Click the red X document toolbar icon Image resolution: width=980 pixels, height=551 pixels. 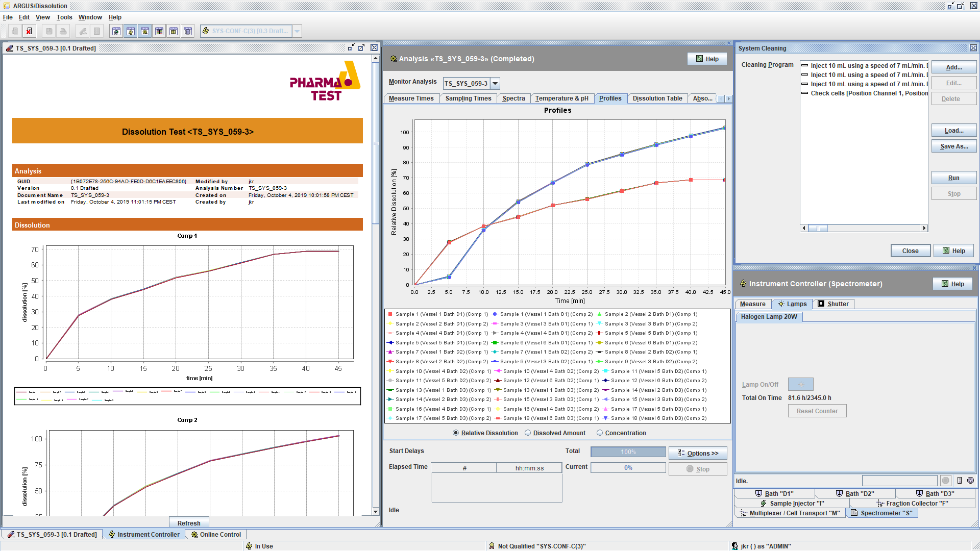[29, 31]
